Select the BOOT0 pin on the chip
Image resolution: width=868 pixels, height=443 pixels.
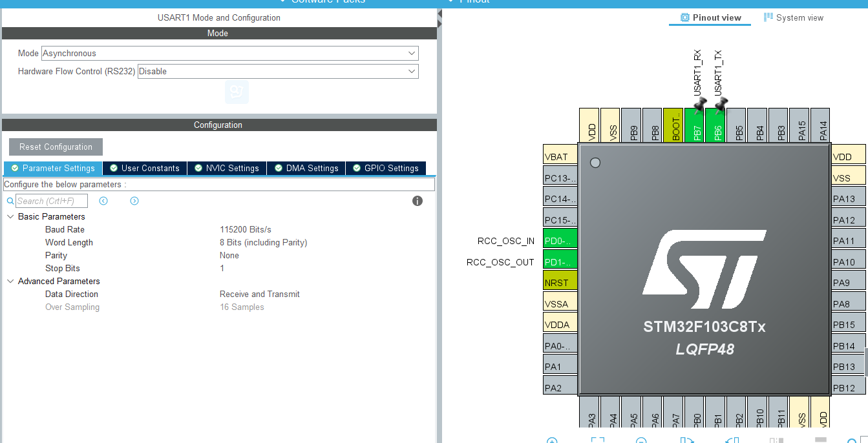tap(673, 125)
